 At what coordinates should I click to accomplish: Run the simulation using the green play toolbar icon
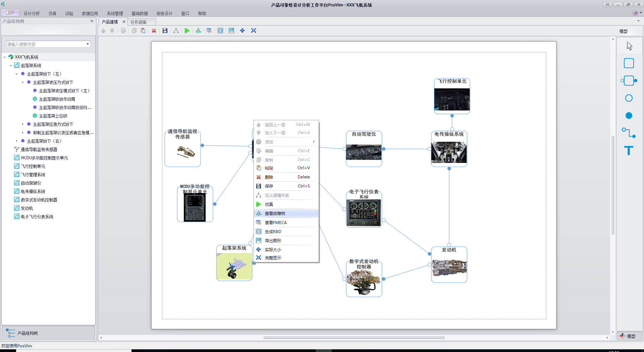[x=187, y=30]
